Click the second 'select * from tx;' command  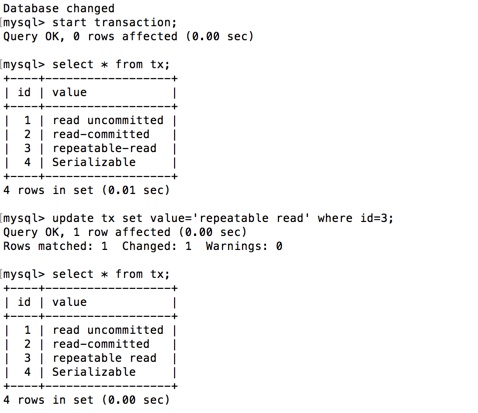[111, 274]
